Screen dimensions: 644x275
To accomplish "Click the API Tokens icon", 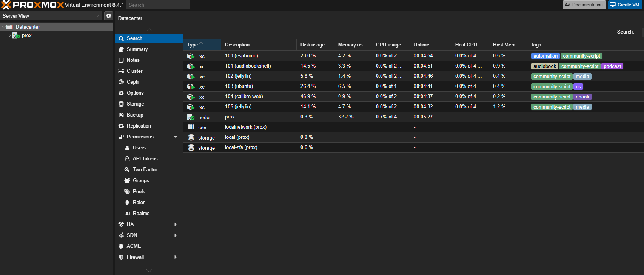I will tap(127, 158).
